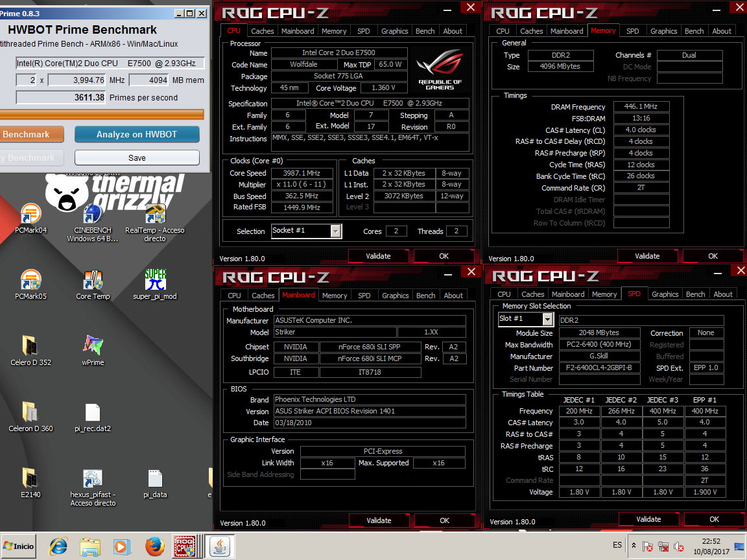Open Internet Explorer from taskbar

coord(58,546)
